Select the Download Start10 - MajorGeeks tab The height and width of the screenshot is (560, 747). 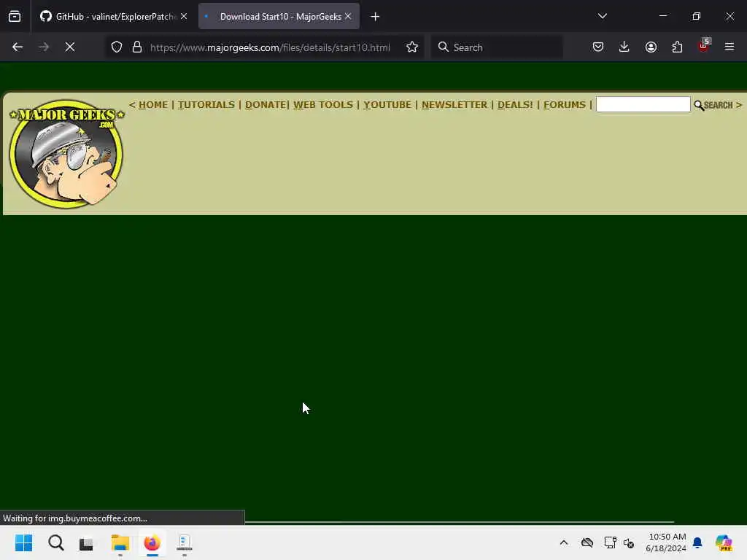(279, 17)
